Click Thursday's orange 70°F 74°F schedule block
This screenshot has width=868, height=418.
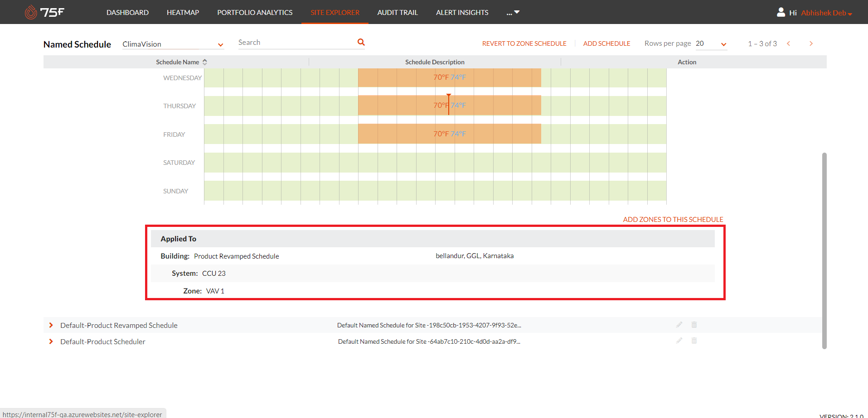point(494,105)
